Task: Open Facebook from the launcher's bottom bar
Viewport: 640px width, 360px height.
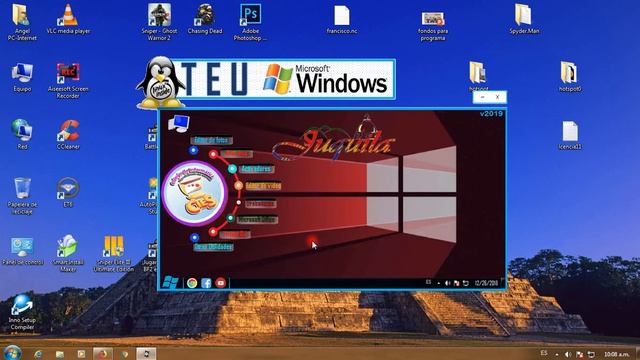Action: click(206, 283)
